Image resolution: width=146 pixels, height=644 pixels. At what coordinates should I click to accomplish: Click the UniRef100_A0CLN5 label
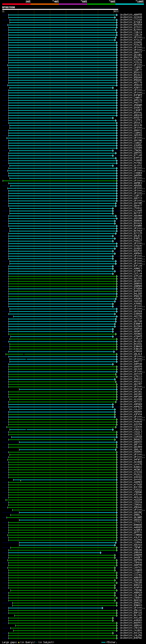tap(131, 618)
